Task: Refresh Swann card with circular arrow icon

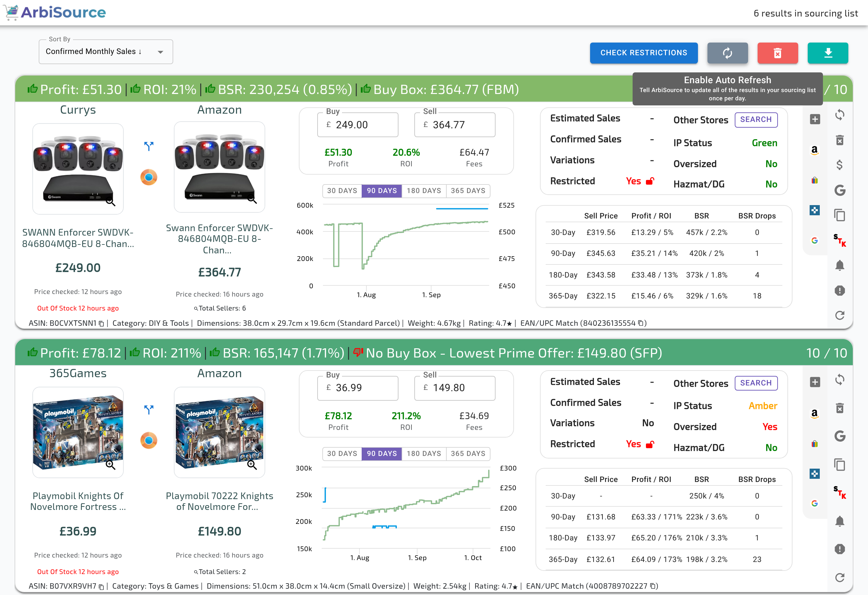Action: point(840,316)
